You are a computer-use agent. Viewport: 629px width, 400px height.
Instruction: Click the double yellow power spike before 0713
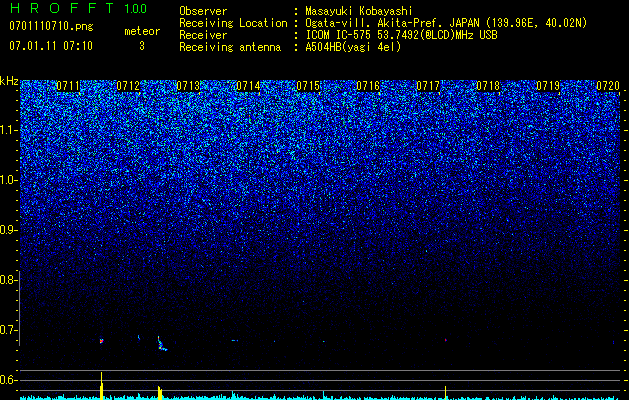[160, 393]
